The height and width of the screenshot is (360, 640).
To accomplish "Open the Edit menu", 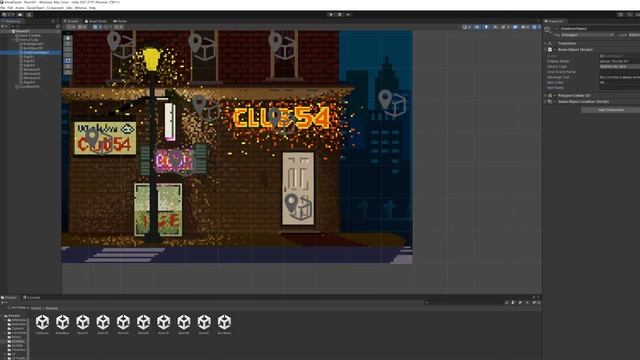I will pos(10,8).
